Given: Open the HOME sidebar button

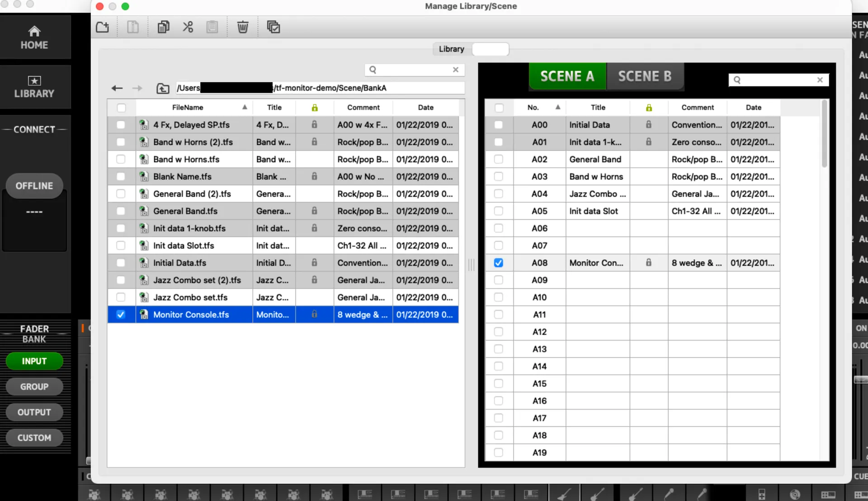Looking at the screenshot, I should tap(35, 38).
